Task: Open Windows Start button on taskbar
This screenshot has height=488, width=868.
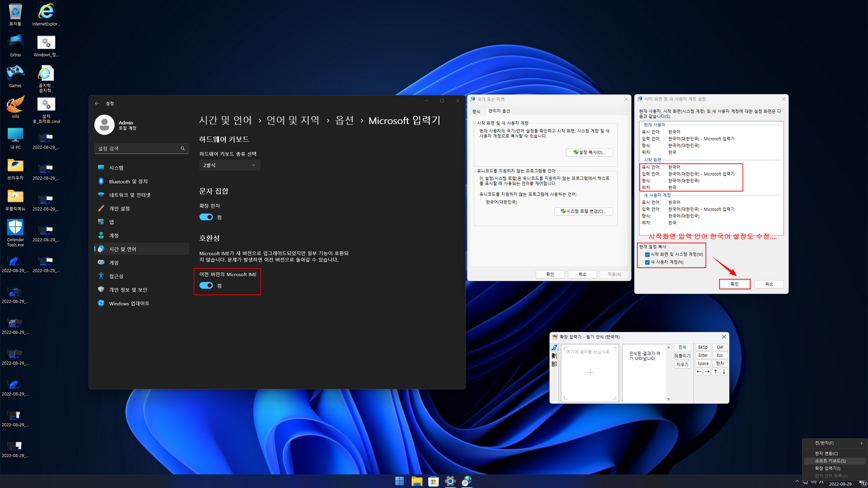Action: [x=400, y=481]
